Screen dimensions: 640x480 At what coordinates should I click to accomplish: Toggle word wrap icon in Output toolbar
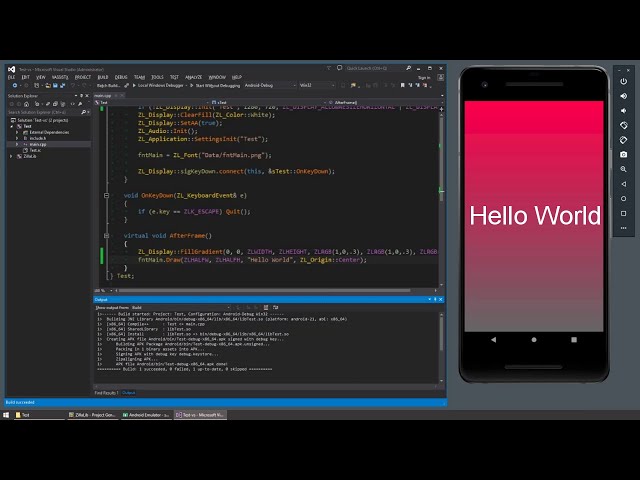[276, 307]
